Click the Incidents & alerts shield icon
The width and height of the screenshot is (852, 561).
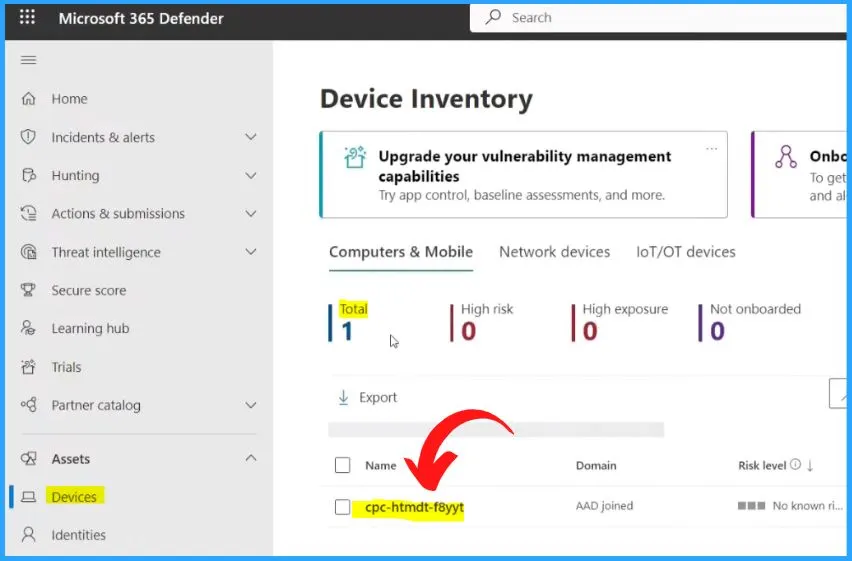(x=28, y=137)
